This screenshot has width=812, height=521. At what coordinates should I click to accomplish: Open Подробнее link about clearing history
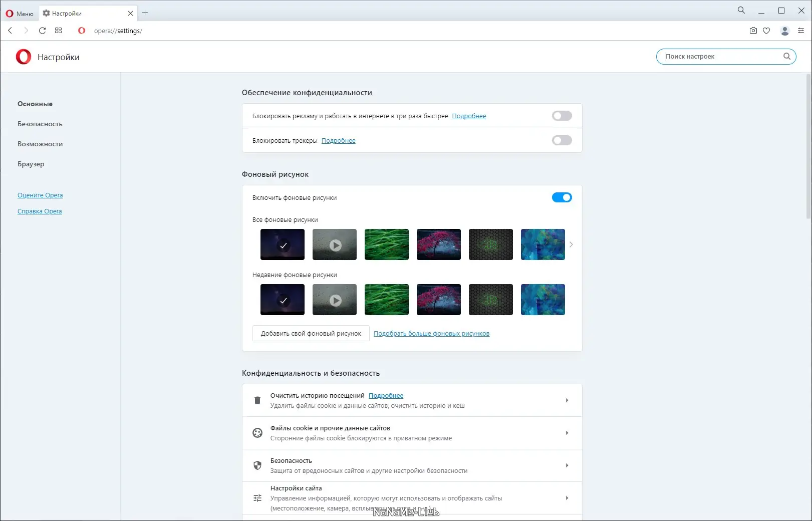click(x=386, y=396)
